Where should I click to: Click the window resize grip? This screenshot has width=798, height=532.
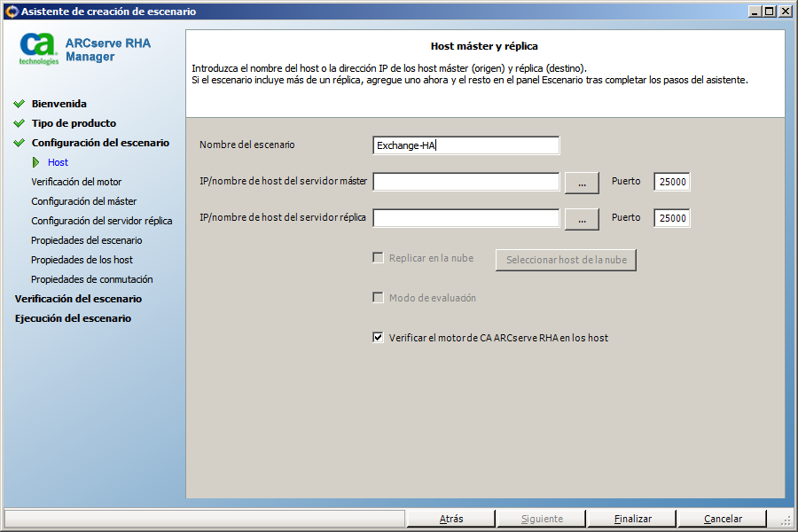coord(786,520)
